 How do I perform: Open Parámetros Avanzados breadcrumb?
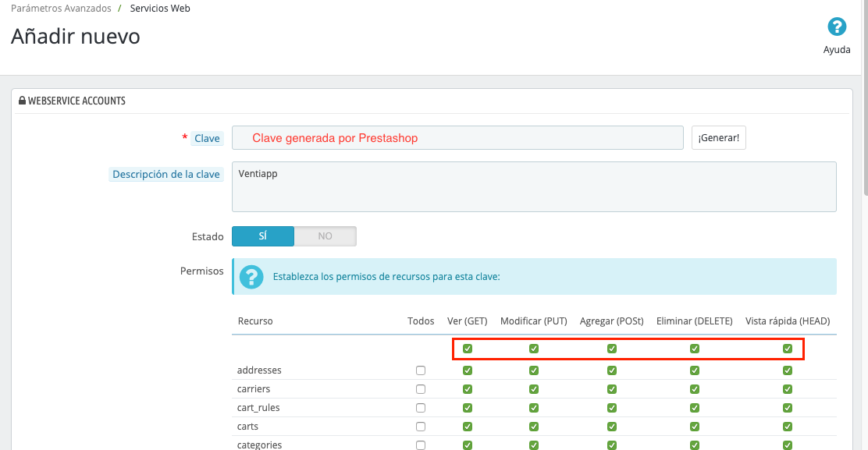click(61, 9)
